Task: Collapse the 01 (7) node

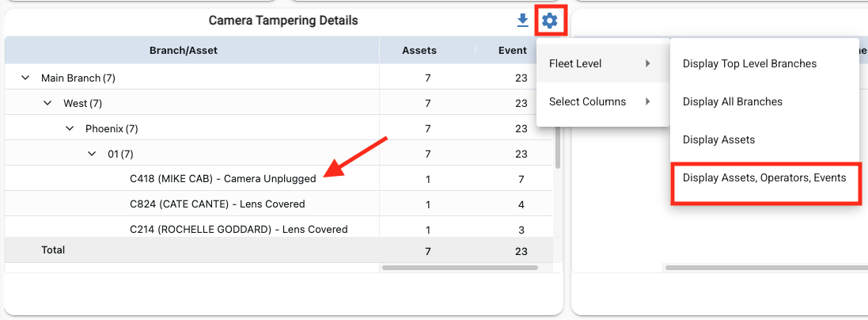Action: click(92, 154)
